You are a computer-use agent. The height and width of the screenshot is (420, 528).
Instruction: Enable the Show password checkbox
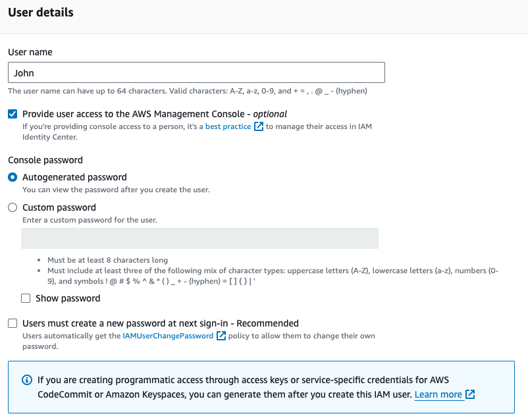(26, 298)
